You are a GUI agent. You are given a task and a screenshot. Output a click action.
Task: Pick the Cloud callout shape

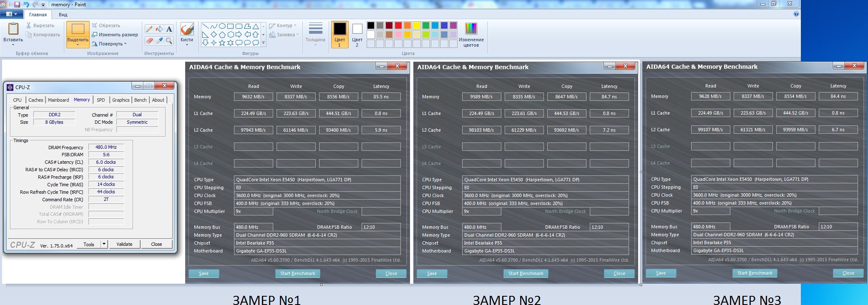pos(255,43)
